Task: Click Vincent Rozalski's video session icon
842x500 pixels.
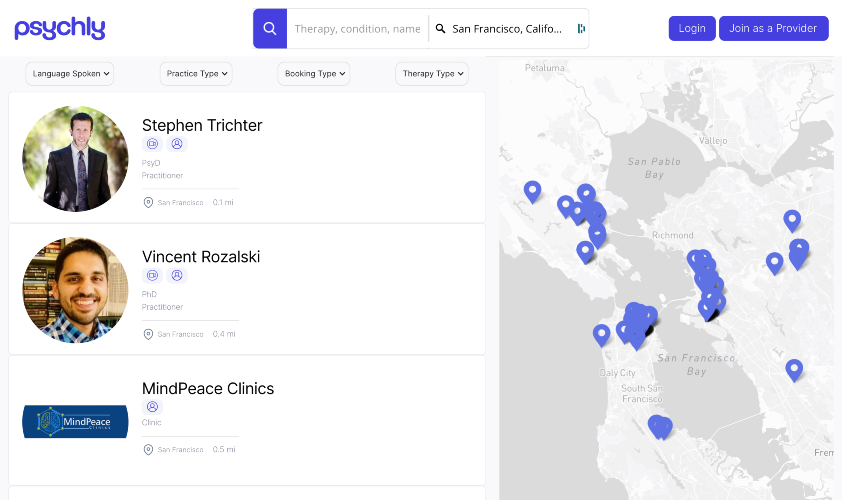Action: click(153, 276)
